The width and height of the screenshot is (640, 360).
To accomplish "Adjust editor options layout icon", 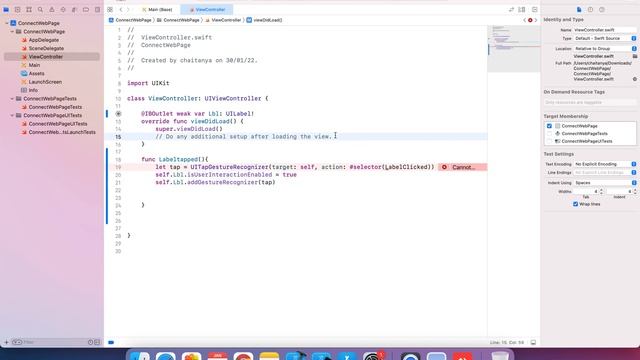I will pyautogui.click(x=522, y=9).
